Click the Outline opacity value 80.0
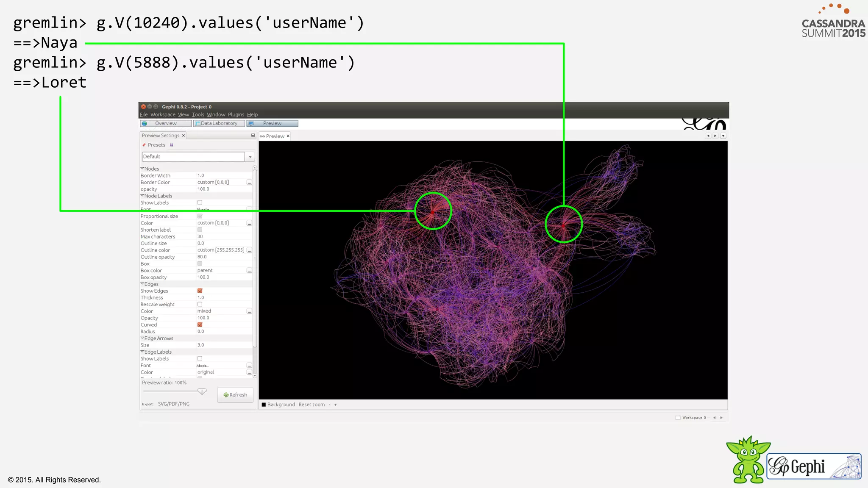Viewport: 868px width, 488px height. pyautogui.click(x=202, y=257)
